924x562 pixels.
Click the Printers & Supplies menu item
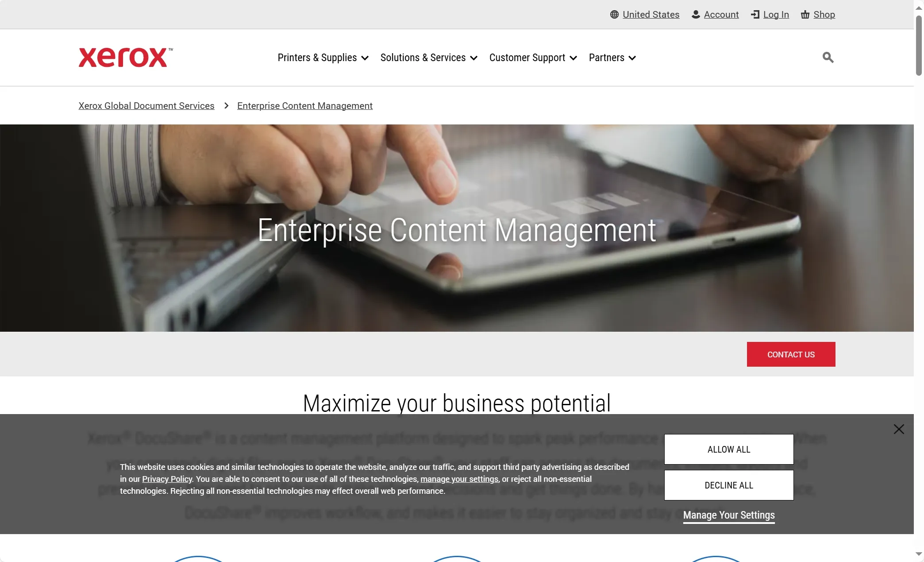(323, 57)
